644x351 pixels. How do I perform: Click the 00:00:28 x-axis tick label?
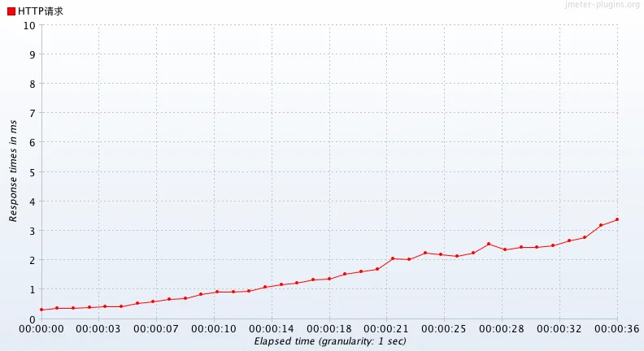(x=502, y=329)
